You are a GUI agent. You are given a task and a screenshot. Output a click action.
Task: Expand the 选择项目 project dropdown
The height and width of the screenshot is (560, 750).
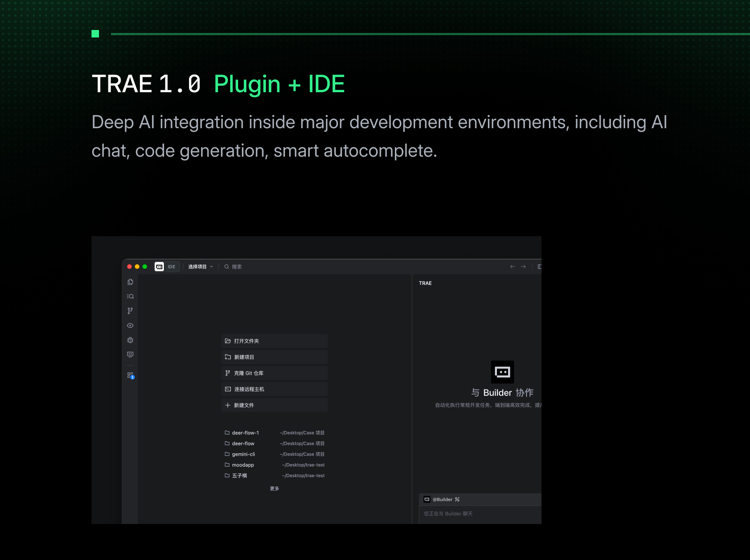[201, 267]
